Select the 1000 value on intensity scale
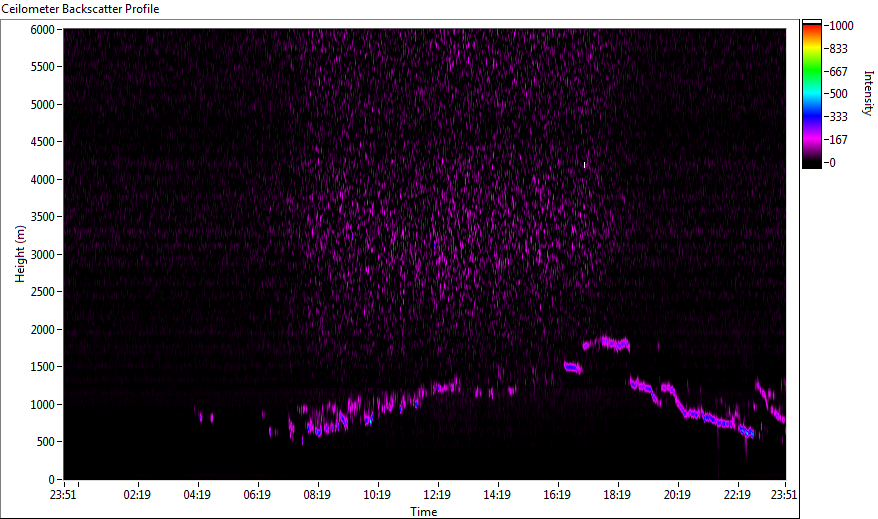This screenshot has width=878, height=519. tap(842, 26)
